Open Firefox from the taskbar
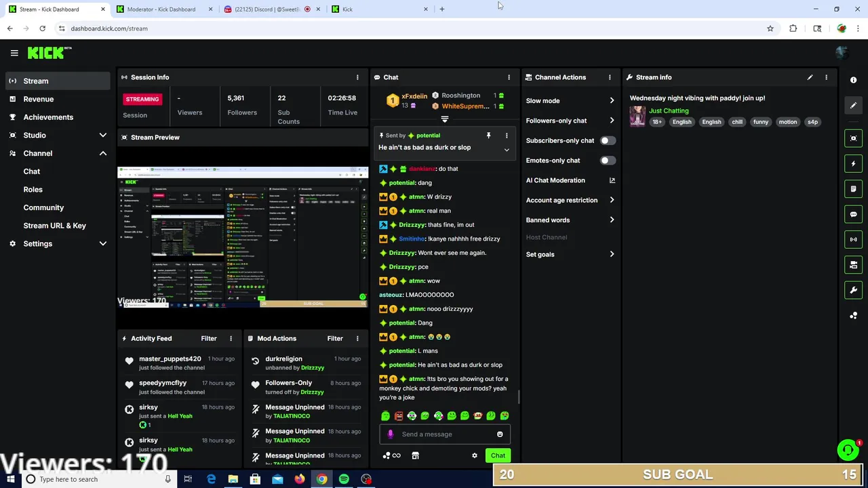868x488 pixels. [299, 479]
